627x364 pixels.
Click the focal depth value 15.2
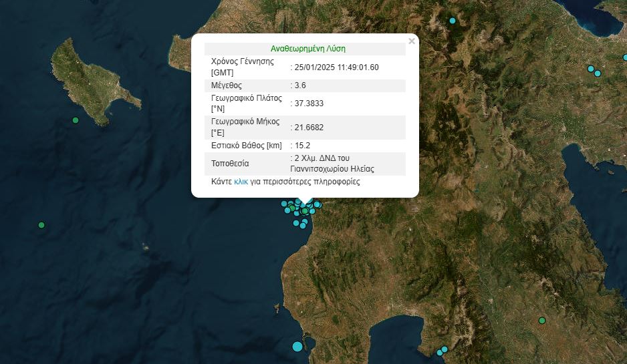(x=302, y=145)
